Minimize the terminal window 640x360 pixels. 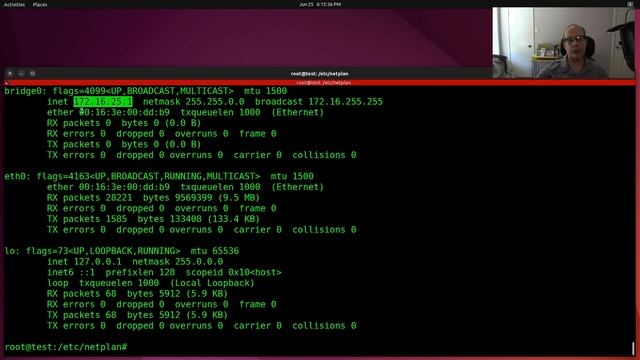pyautogui.click(x=21, y=74)
